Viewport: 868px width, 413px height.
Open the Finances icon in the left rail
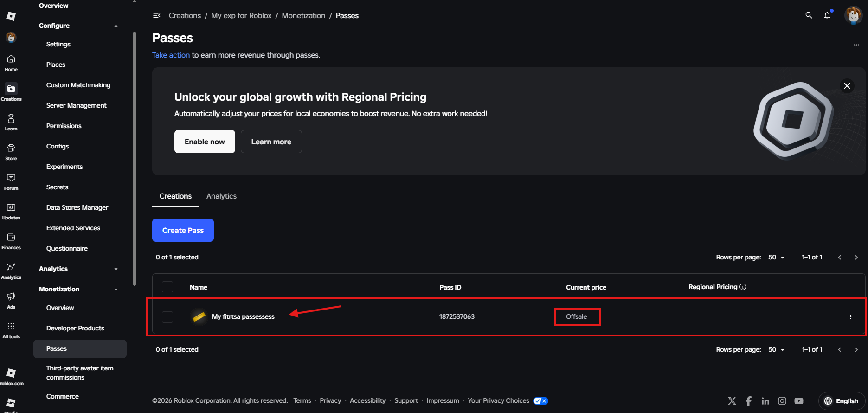(x=11, y=241)
